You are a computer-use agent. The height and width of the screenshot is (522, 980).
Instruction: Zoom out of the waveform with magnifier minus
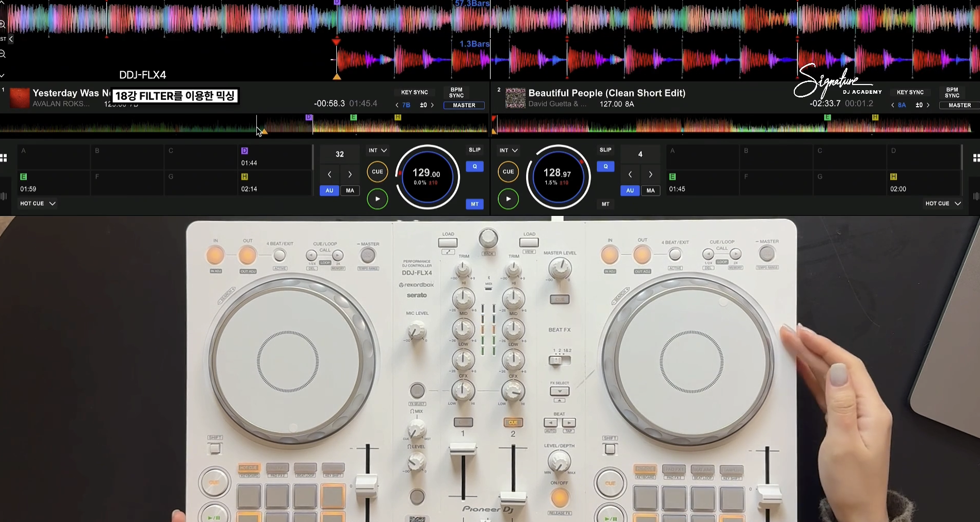3,54
